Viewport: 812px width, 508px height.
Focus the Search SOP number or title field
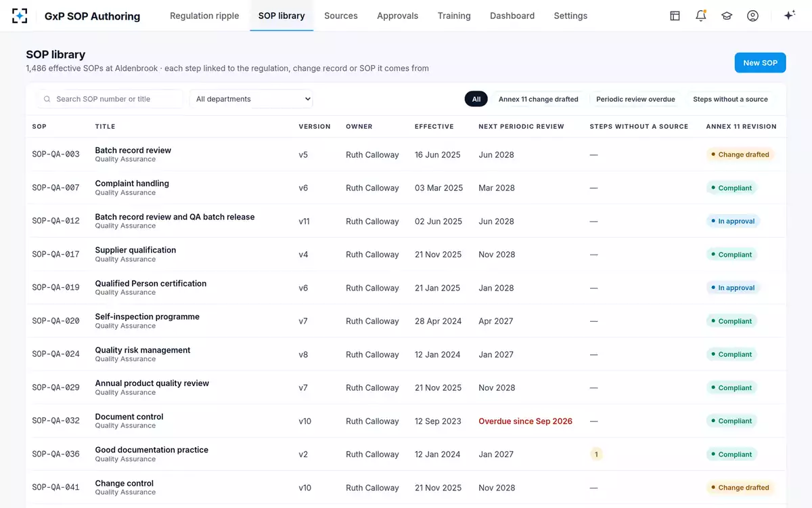(x=110, y=99)
